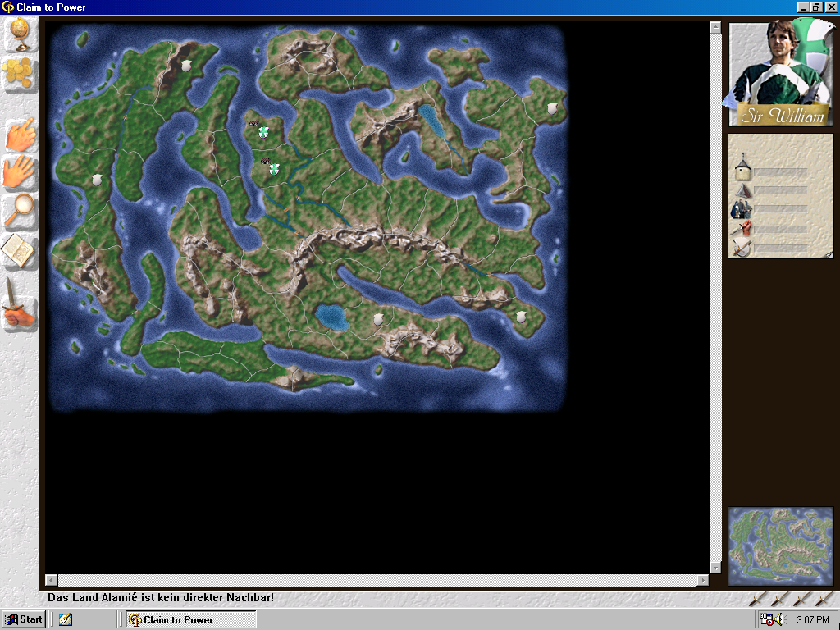Open the volume speaker tray icon
The image size is (840, 630).
pos(778,619)
